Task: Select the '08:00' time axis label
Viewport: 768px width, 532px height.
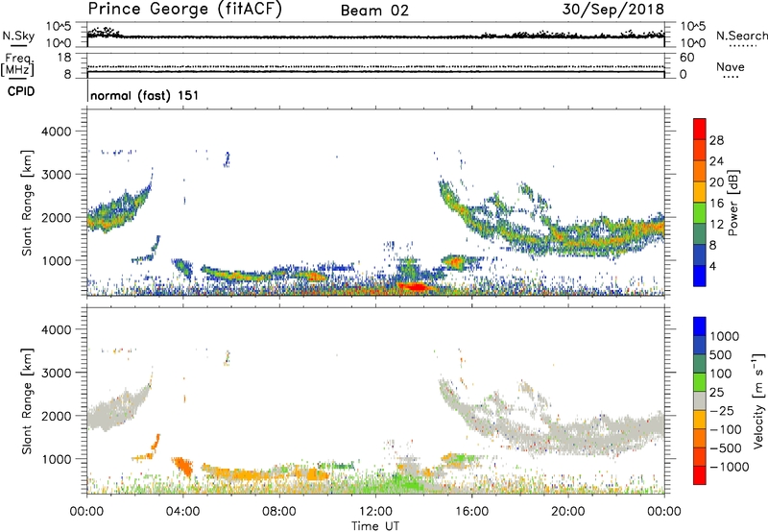Action: click(279, 512)
